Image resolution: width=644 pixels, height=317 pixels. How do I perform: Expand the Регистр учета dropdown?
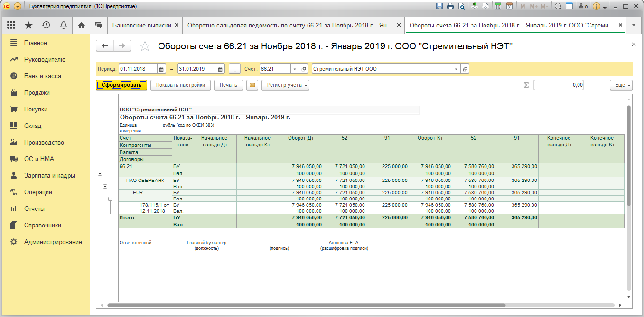(x=285, y=85)
